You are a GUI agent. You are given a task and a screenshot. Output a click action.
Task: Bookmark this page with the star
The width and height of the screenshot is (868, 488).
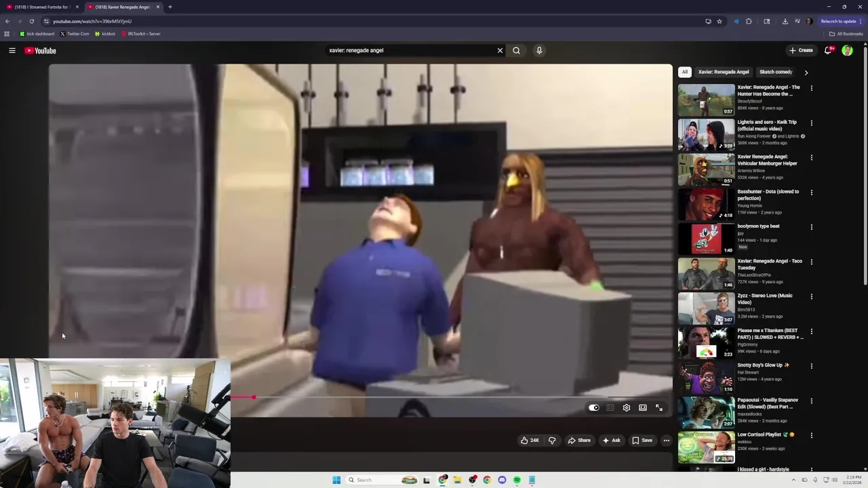click(x=719, y=21)
